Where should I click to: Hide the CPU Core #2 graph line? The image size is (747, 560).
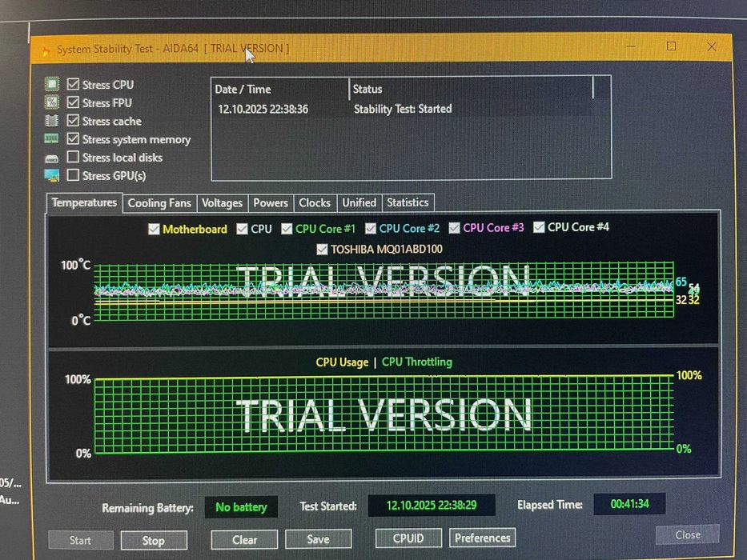(x=370, y=228)
